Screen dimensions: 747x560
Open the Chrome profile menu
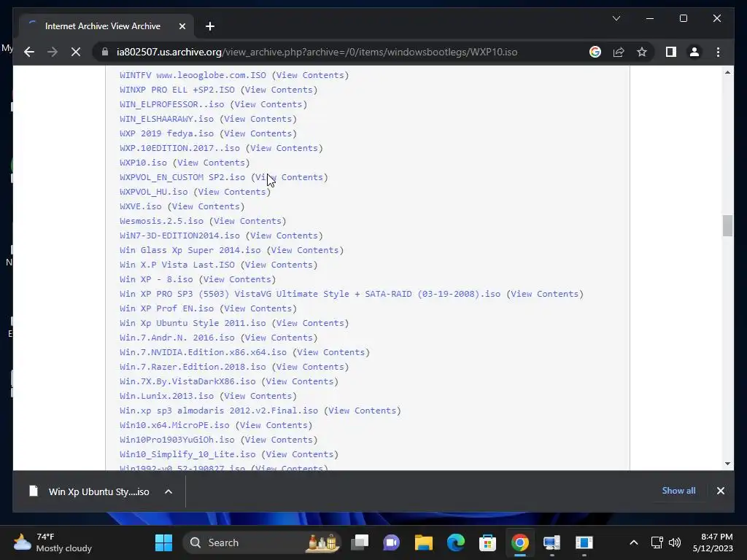pos(694,52)
